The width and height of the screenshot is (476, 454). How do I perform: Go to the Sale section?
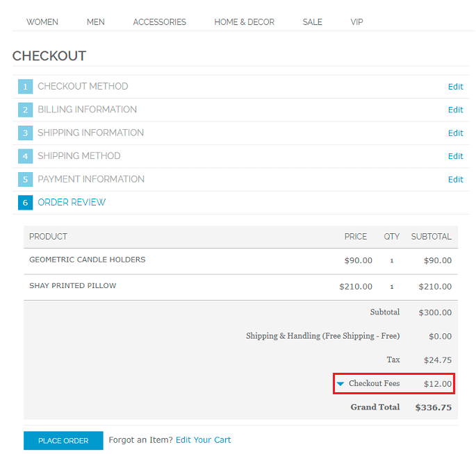point(313,22)
